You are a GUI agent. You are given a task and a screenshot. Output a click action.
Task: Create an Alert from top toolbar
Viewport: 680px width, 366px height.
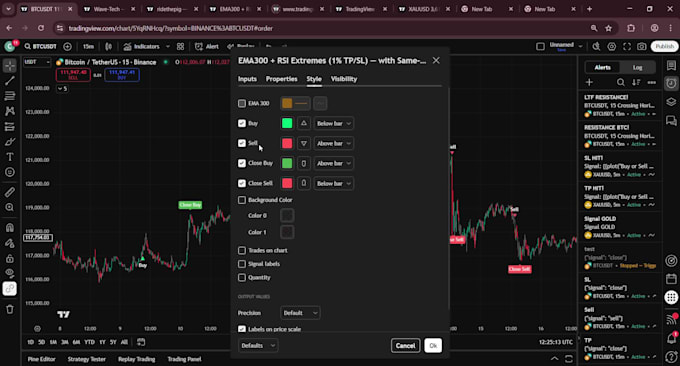click(207, 46)
